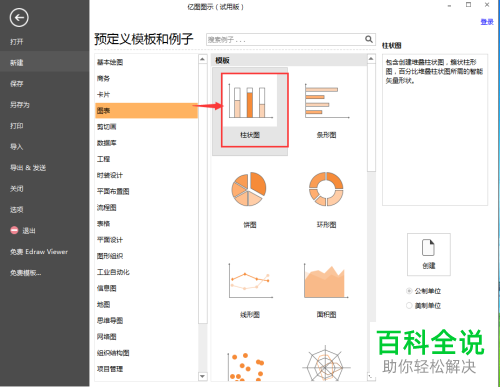This screenshot has width=500, height=387.
Task: Click the 创建 create document button
Action: coord(429,254)
